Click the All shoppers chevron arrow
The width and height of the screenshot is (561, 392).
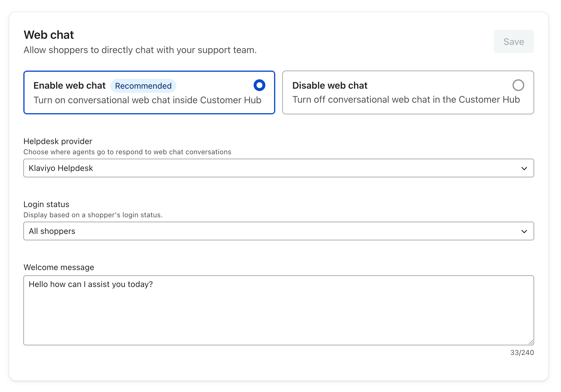click(x=524, y=231)
